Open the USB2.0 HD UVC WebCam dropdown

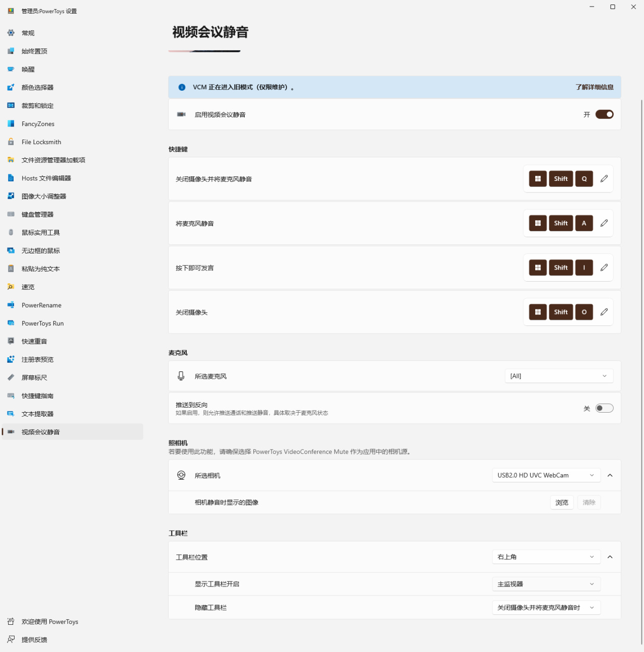tap(546, 475)
